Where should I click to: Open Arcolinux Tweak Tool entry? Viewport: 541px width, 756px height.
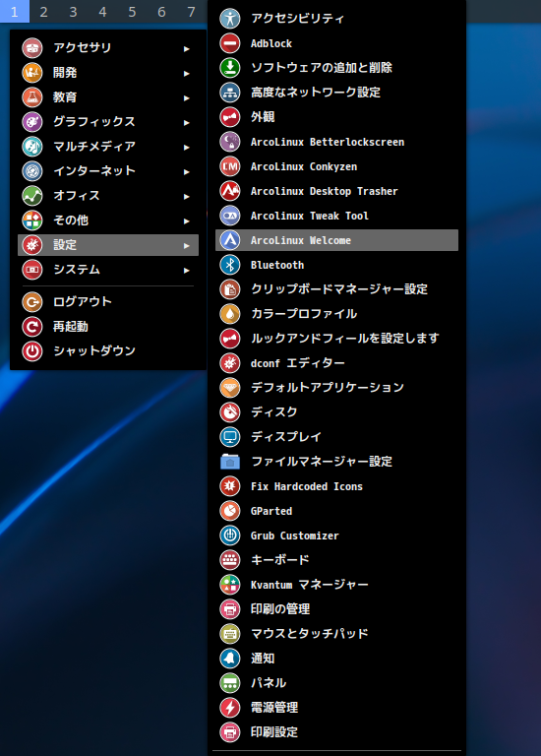tap(336, 216)
